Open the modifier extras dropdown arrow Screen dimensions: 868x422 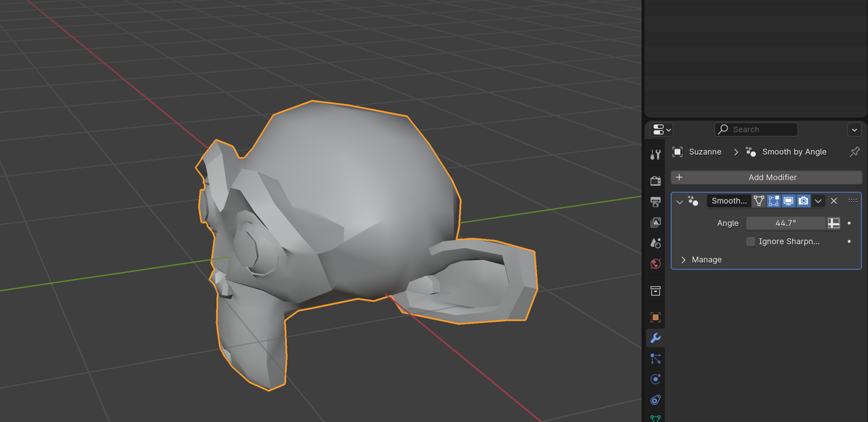[x=818, y=201]
